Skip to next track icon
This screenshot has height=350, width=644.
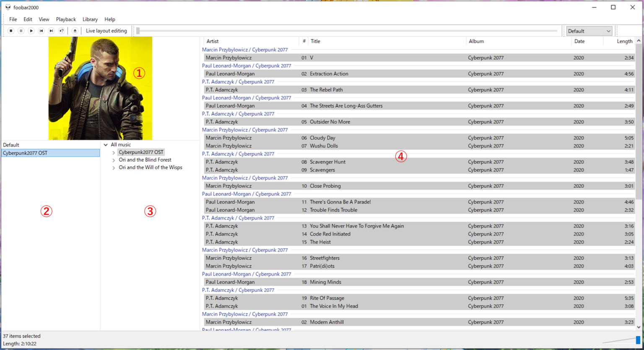point(51,31)
